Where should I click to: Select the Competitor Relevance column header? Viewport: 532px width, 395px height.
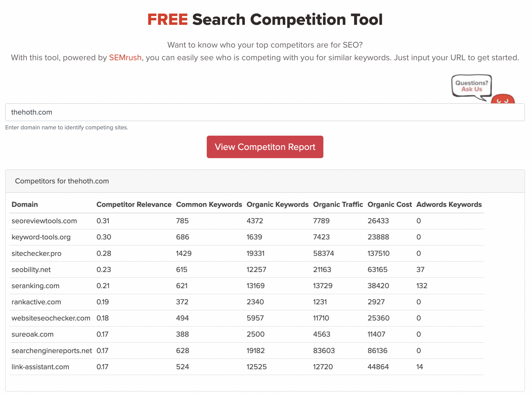[134, 205]
